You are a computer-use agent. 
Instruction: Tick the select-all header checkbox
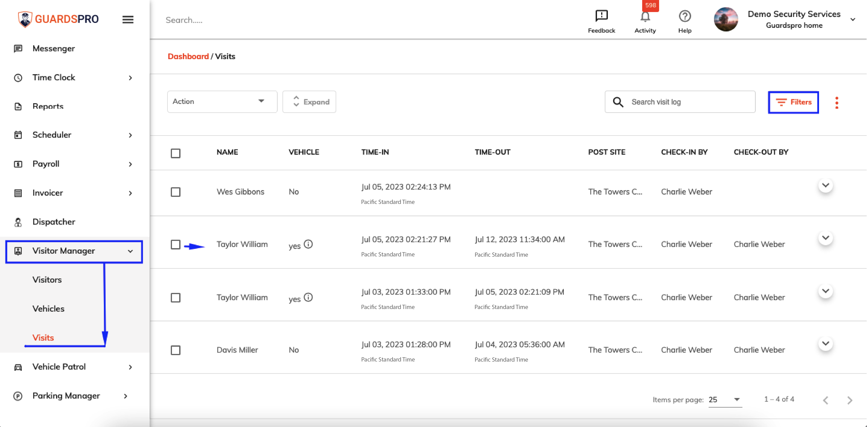(x=176, y=153)
